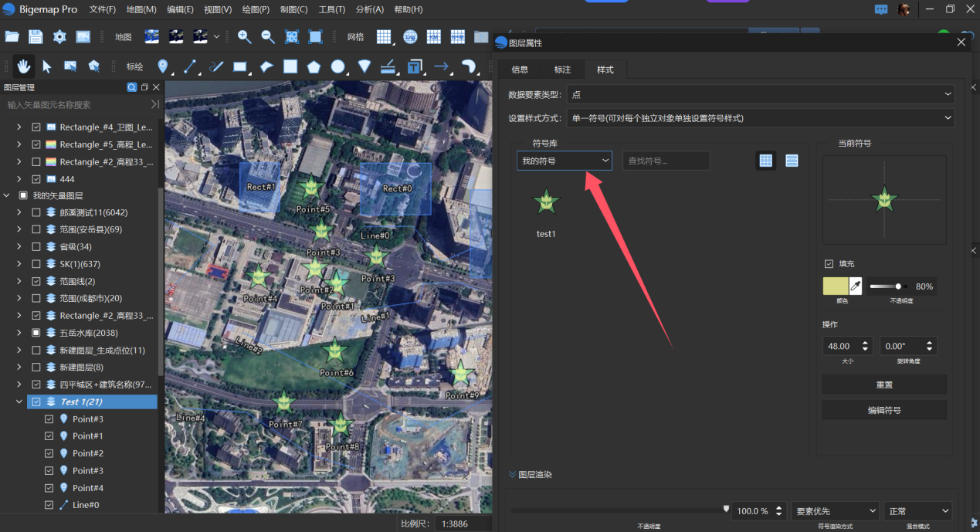Open the 地图(M) menu
Image resolution: width=980 pixels, height=532 pixels.
141,9
